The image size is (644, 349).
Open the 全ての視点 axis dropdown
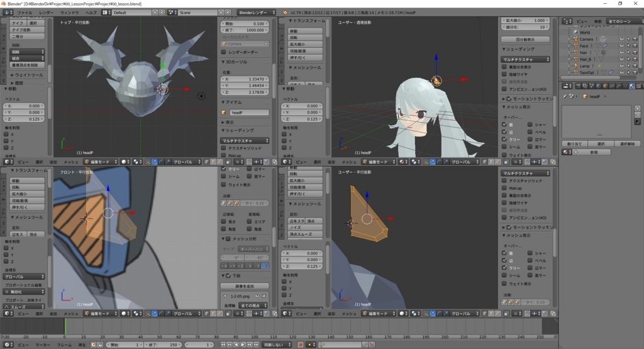[x=252, y=306]
